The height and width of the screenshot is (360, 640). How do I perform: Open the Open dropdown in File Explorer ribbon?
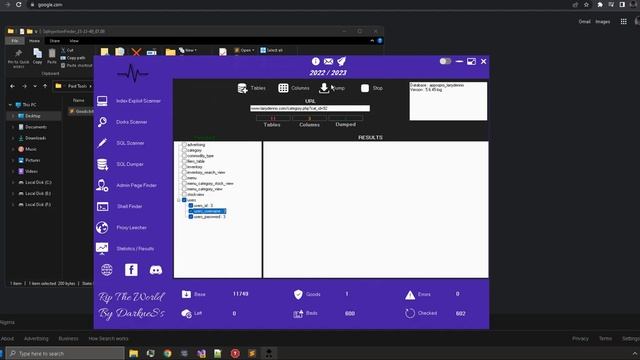[x=245, y=50]
